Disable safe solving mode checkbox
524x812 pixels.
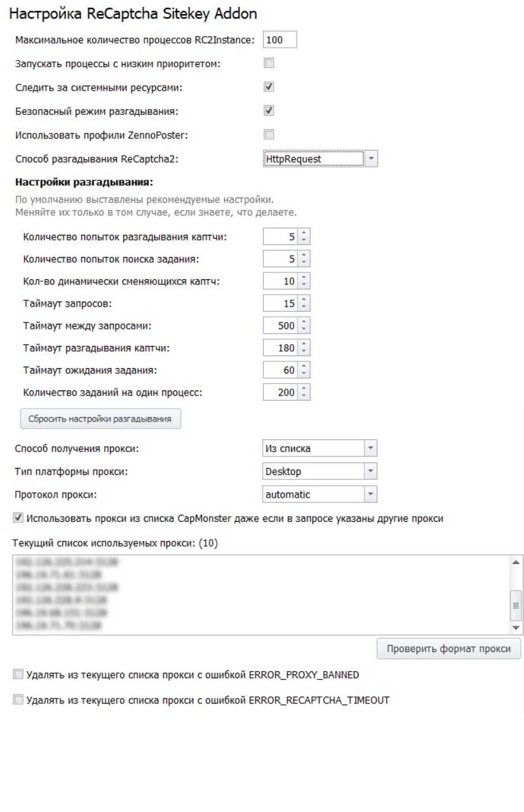(269, 110)
